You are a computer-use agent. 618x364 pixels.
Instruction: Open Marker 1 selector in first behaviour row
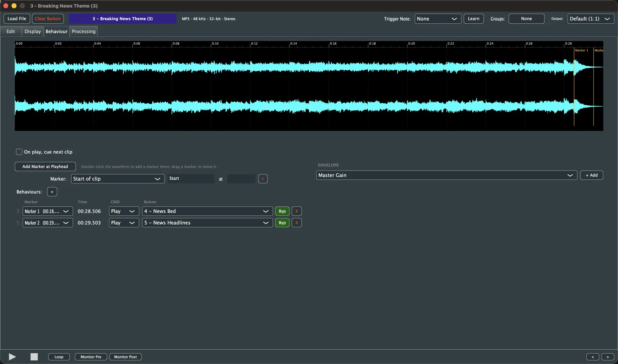[48, 211]
